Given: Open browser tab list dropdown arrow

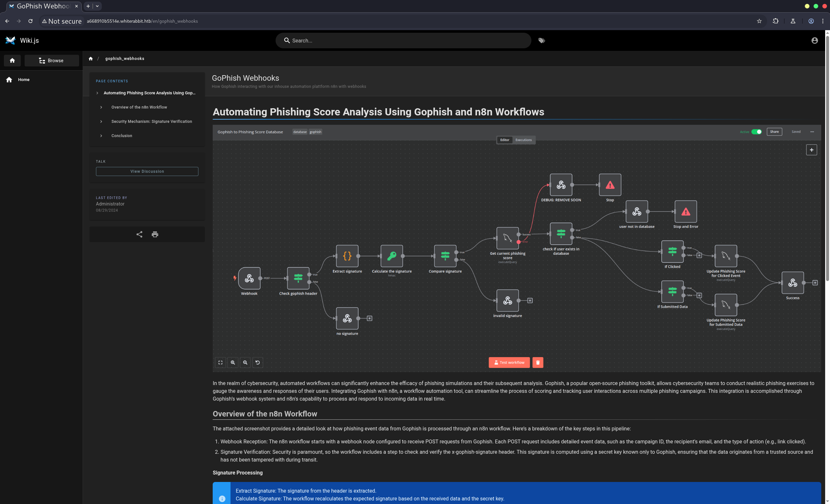Looking at the screenshot, I should (97, 6).
